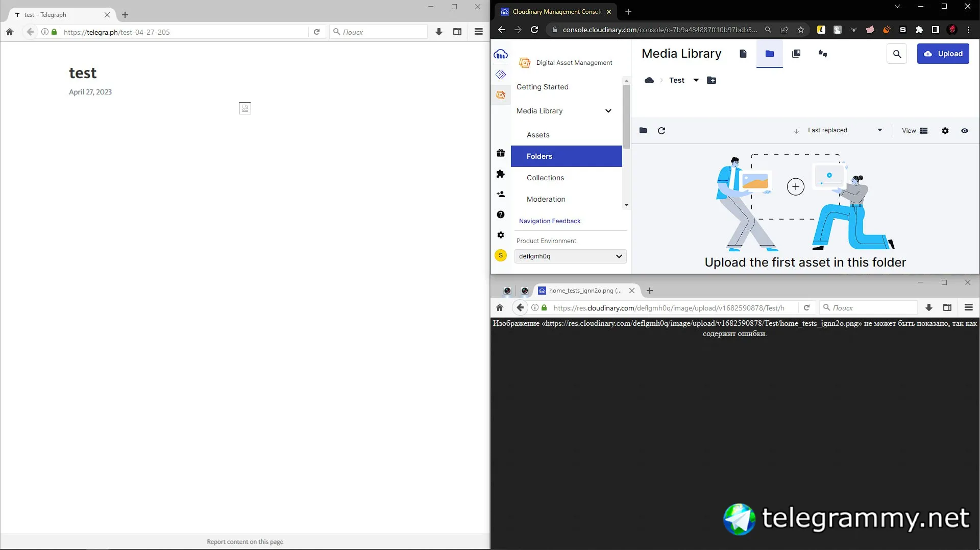
Task: Open the Chrome extensions puzzle icon
Action: [x=919, y=30]
